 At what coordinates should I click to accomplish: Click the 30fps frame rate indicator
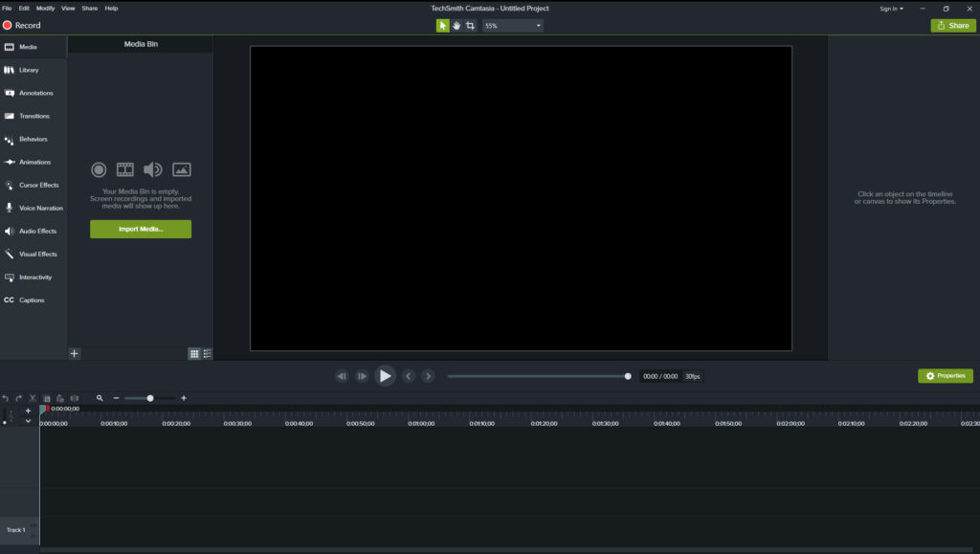(x=693, y=377)
